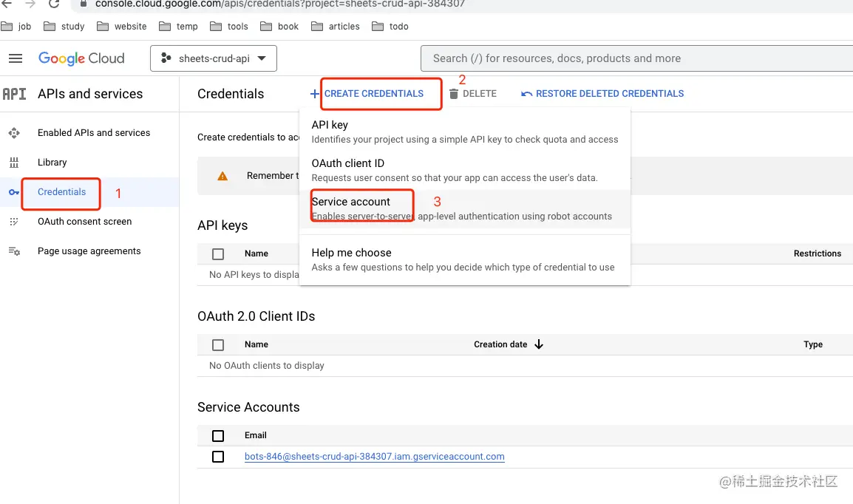Click the Page usage agreements icon
The height and width of the screenshot is (504, 853).
(x=14, y=251)
